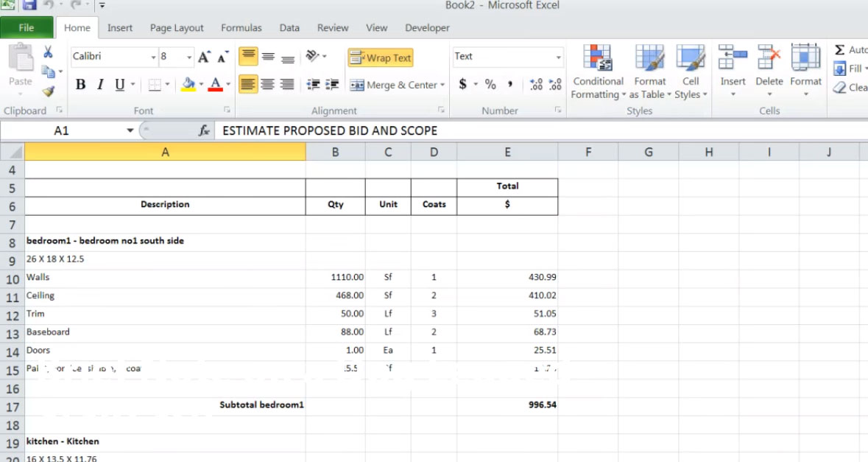868x462 pixels.
Task: Decrease font size with the shrink font icon
Action: [x=222, y=57]
